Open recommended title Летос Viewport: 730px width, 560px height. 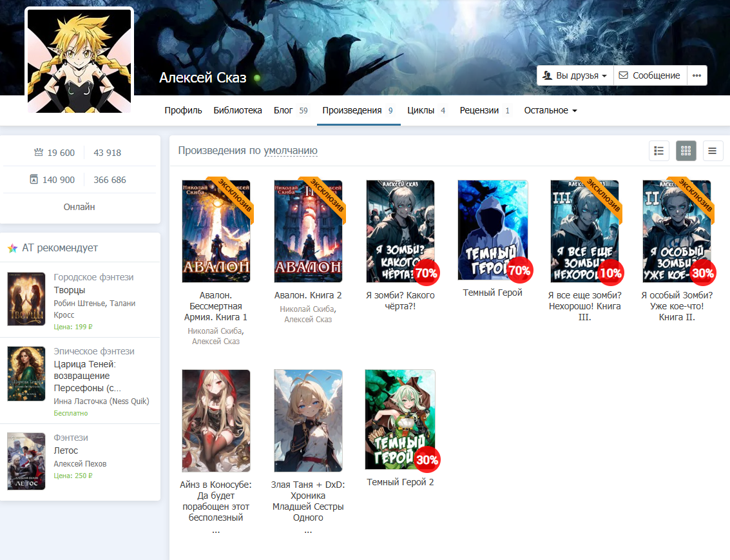(x=66, y=450)
